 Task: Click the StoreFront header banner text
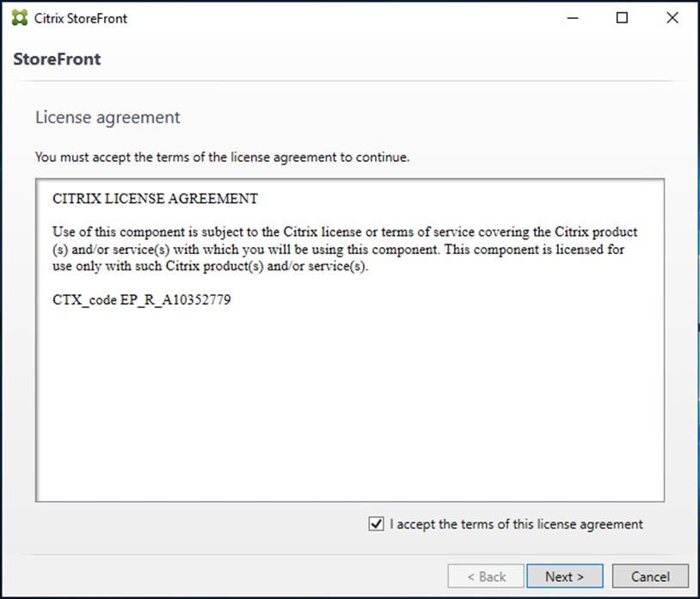coord(57,59)
